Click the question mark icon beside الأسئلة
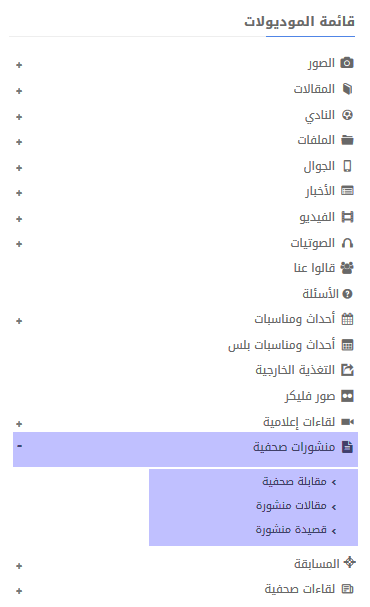The image size is (370, 607). [x=348, y=294]
